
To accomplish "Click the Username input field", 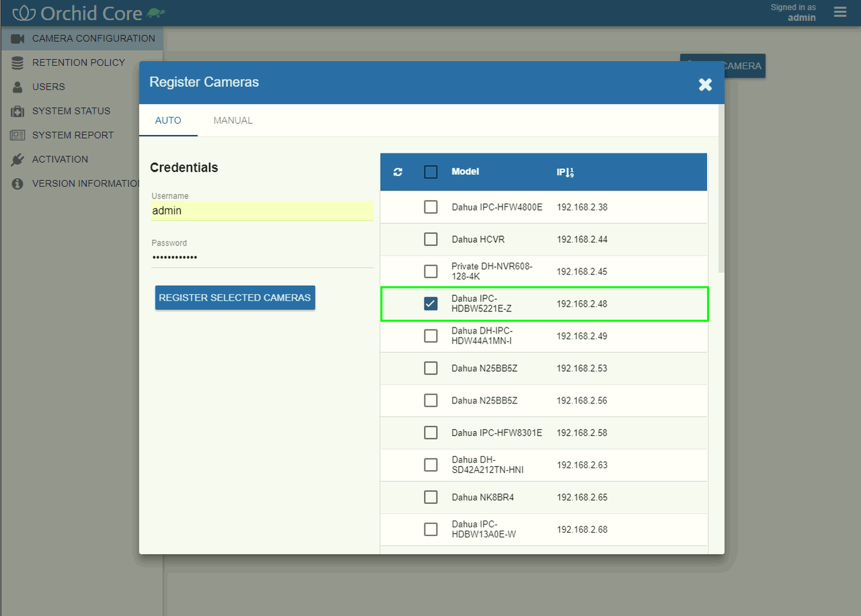I will [x=262, y=210].
